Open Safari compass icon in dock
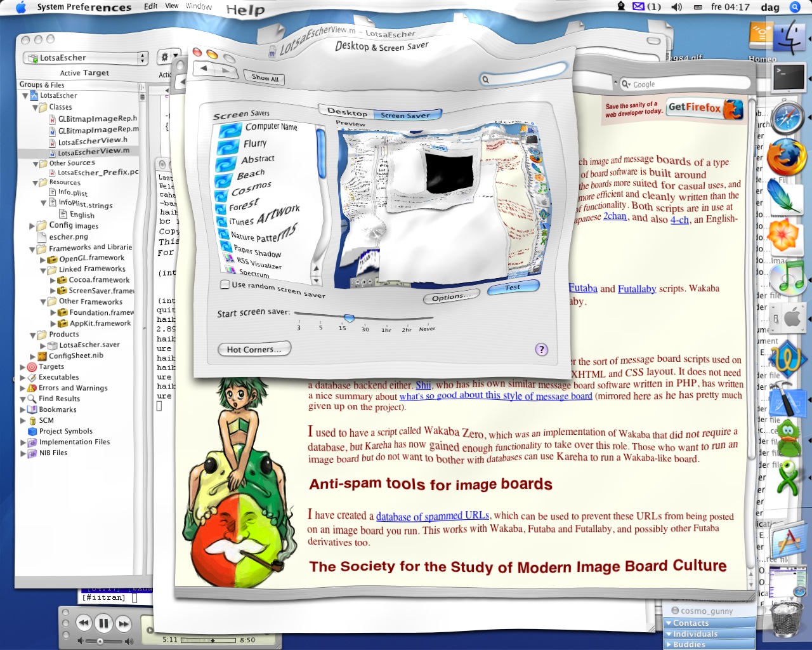The height and width of the screenshot is (650, 812). click(787, 118)
